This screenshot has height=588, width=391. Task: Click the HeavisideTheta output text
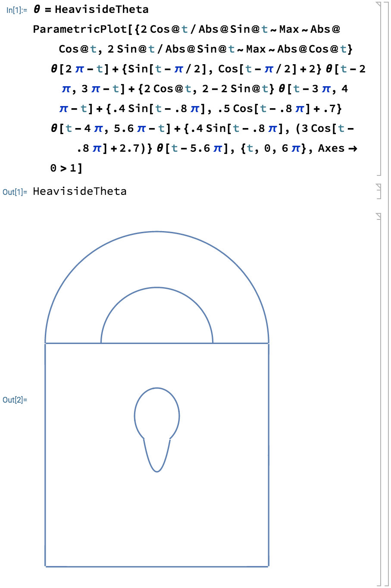click(x=80, y=191)
